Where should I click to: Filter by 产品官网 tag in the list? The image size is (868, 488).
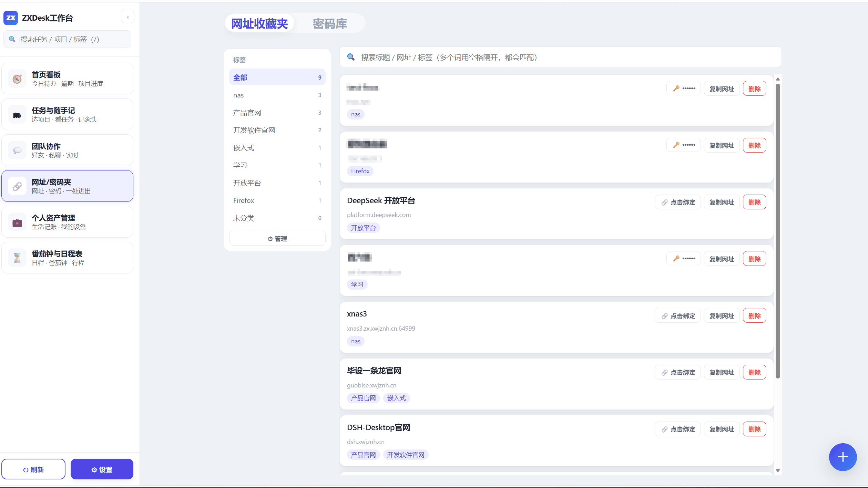point(277,113)
